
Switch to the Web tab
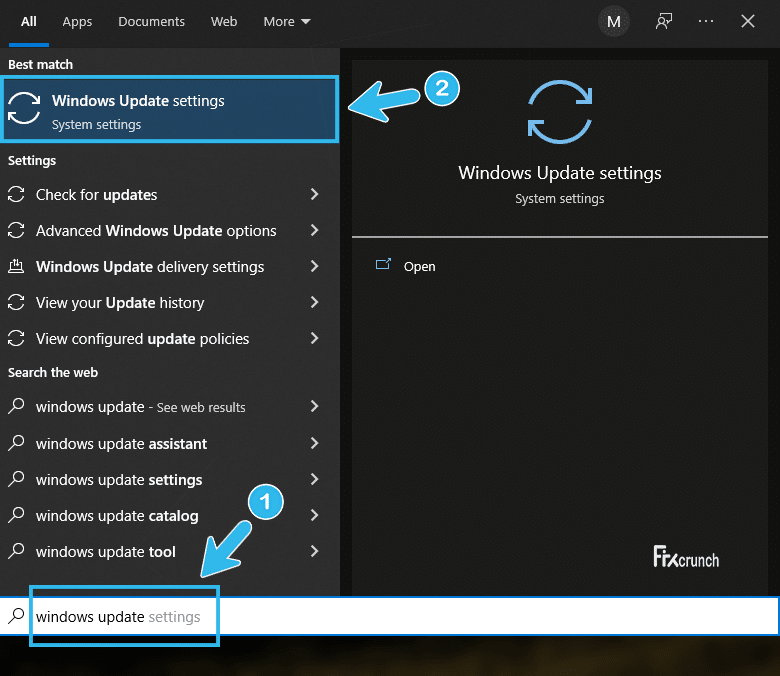pyautogui.click(x=224, y=21)
